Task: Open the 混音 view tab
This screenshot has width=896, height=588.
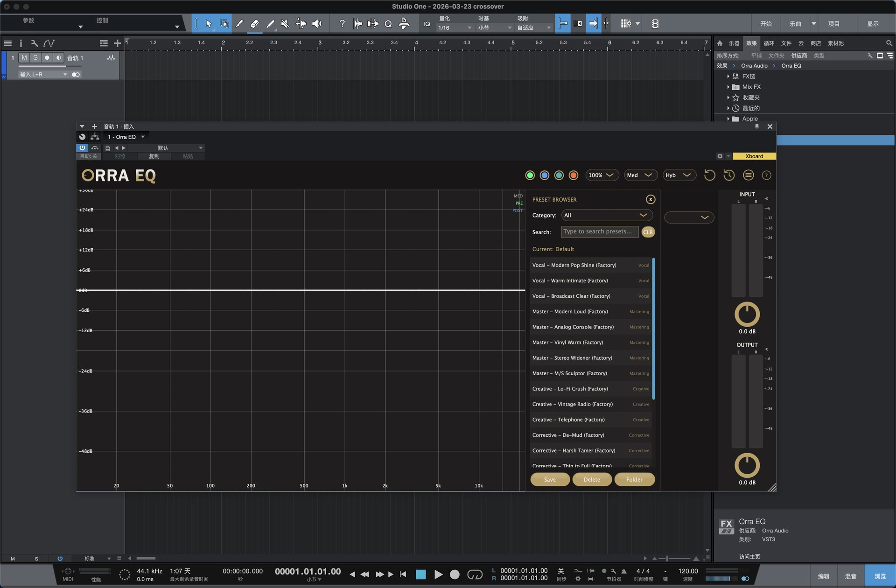Action: 850,576
